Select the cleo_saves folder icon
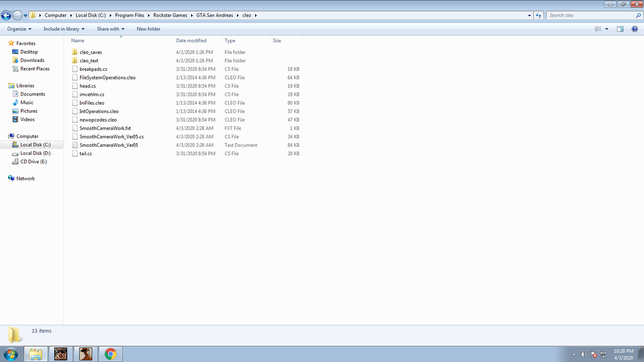This screenshot has width=644, height=362. [75, 52]
